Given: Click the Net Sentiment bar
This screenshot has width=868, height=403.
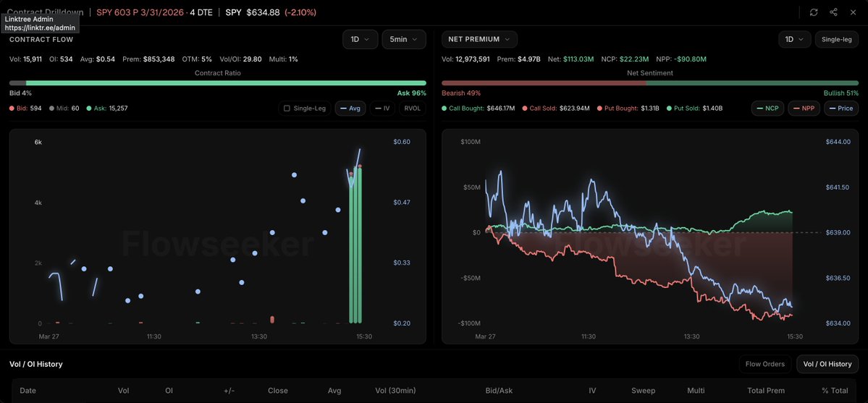Looking at the screenshot, I should click(650, 83).
